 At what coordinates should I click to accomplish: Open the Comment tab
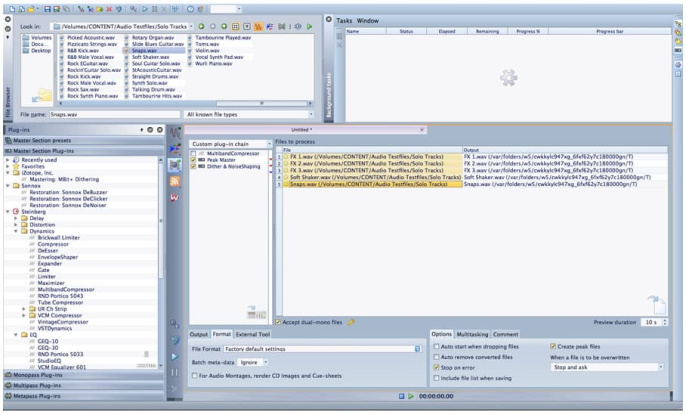click(x=505, y=334)
